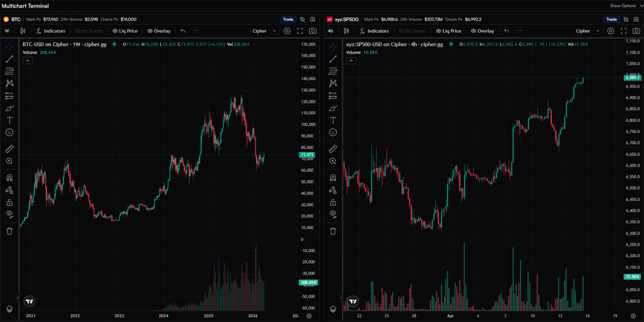The height and width of the screenshot is (322, 644).
Task: Select the text tool in BTC chart
Action: 10,120
